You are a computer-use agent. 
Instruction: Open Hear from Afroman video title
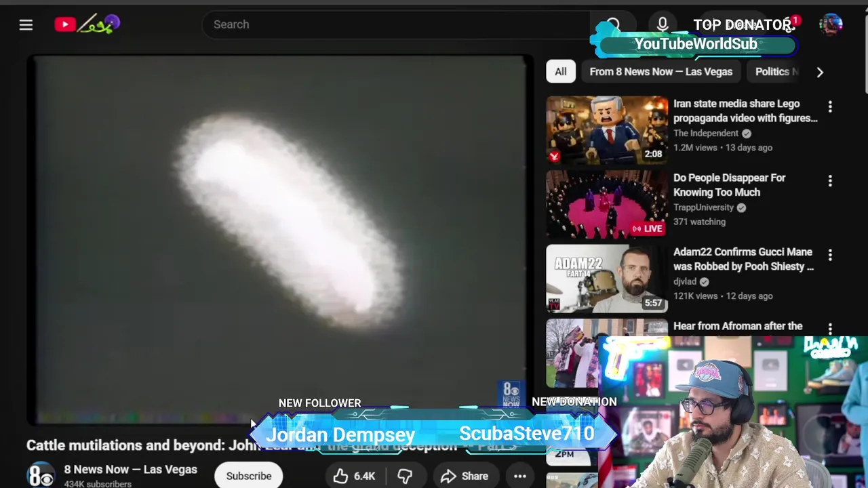(x=738, y=327)
